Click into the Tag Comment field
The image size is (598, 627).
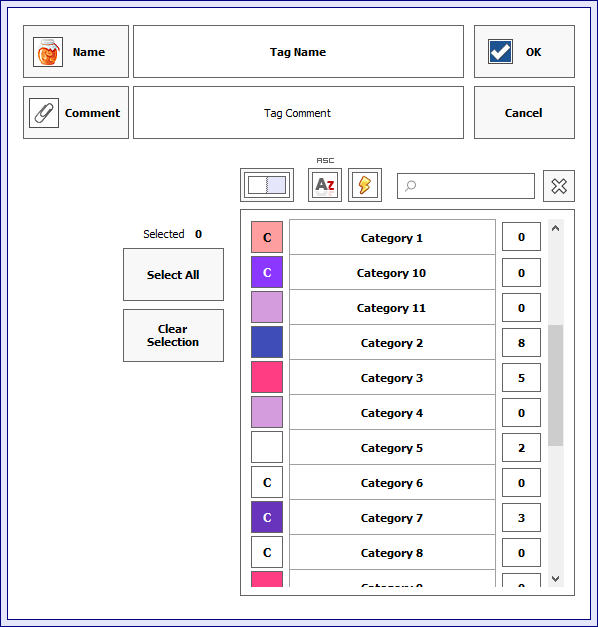pos(298,113)
